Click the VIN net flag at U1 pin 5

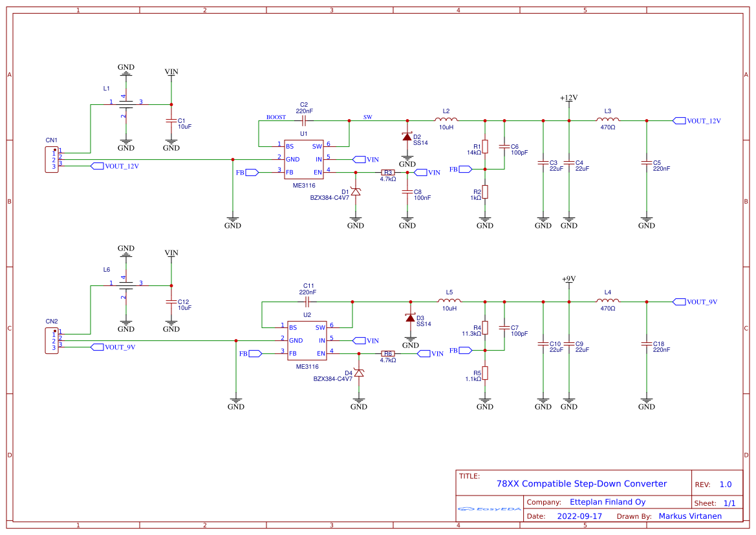click(360, 158)
